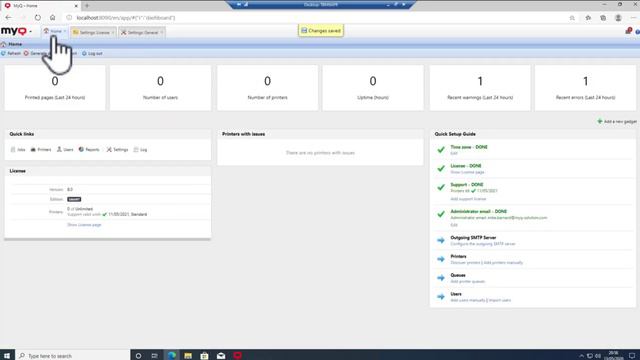Open Log quick link
Screen dimensions: 640x360
pyautogui.click(x=140, y=150)
